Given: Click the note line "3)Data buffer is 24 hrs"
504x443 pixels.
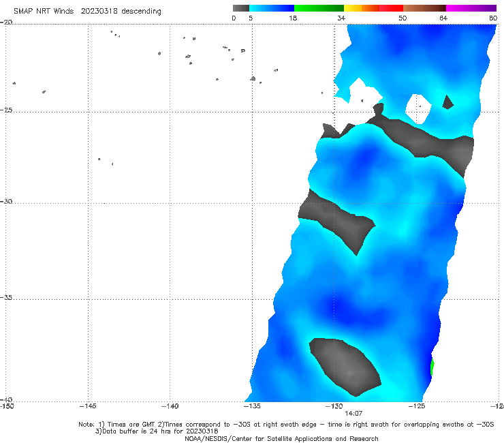Looking at the screenshot, I should pyautogui.click(x=157, y=431).
